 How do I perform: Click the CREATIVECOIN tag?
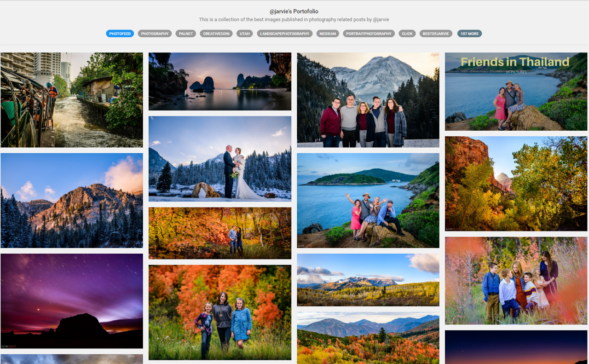tap(216, 34)
